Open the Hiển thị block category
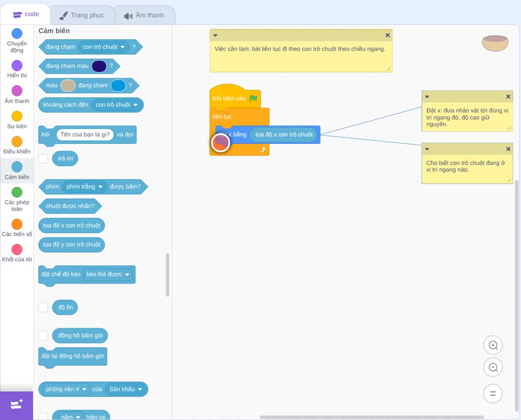This screenshot has width=521, height=420. [x=17, y=69]
